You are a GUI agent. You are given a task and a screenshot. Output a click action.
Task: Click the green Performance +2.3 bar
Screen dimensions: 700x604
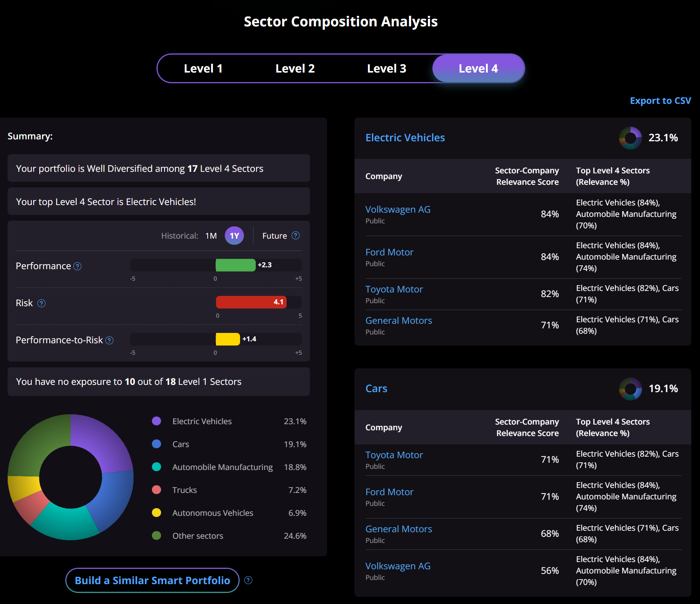235,265
